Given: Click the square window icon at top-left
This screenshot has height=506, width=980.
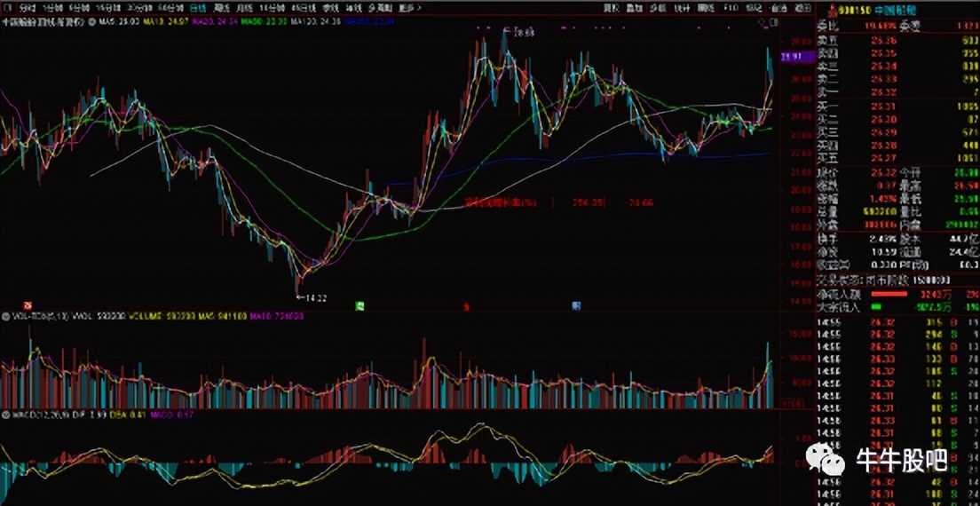Looking at the screenshot, I should click(x=5, y=9).
